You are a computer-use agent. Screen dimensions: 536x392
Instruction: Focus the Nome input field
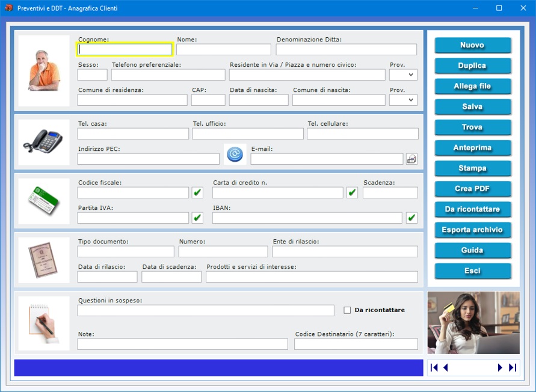pyautogui.click(x=224, y=49)
